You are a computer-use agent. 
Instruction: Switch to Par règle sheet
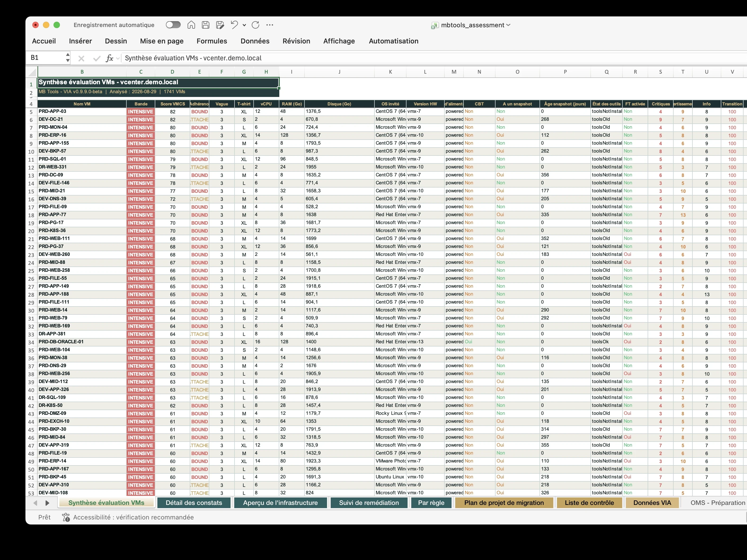431,503
